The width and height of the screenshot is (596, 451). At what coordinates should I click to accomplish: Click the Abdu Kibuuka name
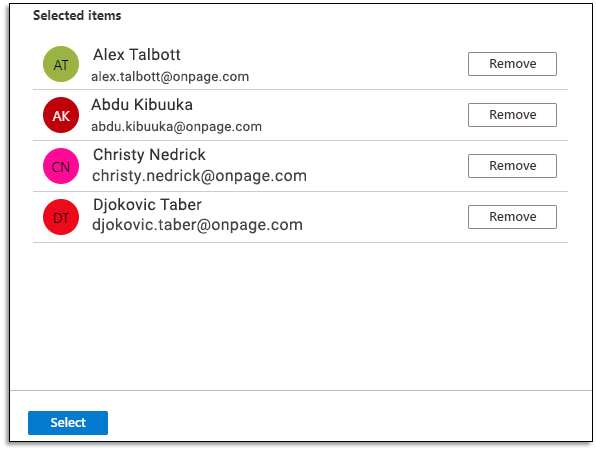[x=142, y=105]
